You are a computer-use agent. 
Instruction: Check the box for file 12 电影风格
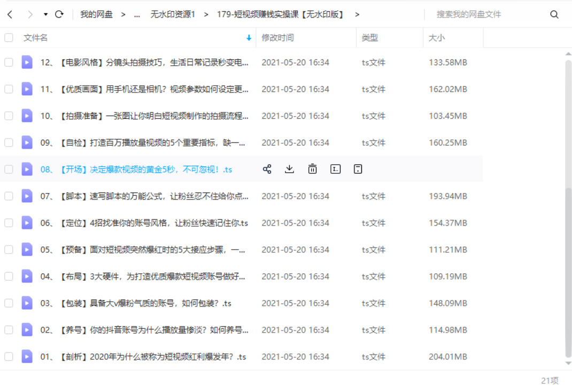click(x=9, y=63)
